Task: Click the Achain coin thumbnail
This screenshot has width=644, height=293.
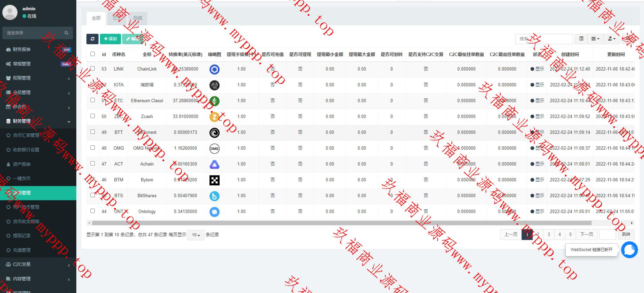Action: [x=215, y=164]
